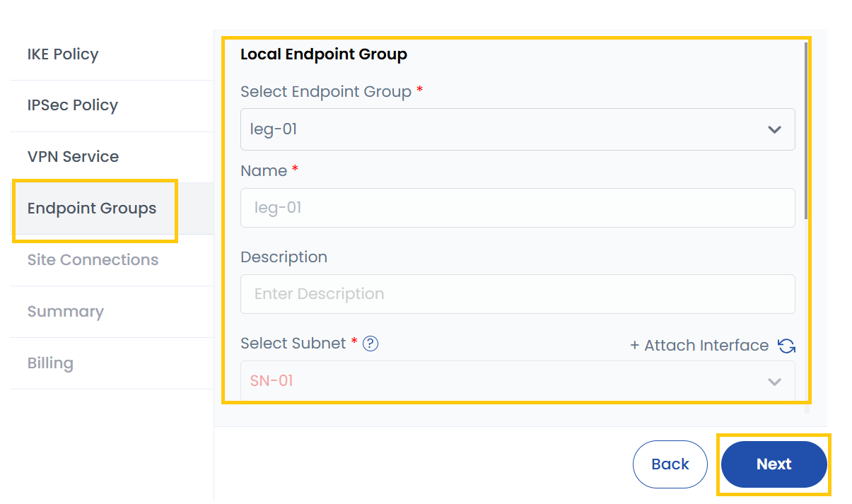
Task: Switch to the IPSec Policy step
Action: point(73,105)
